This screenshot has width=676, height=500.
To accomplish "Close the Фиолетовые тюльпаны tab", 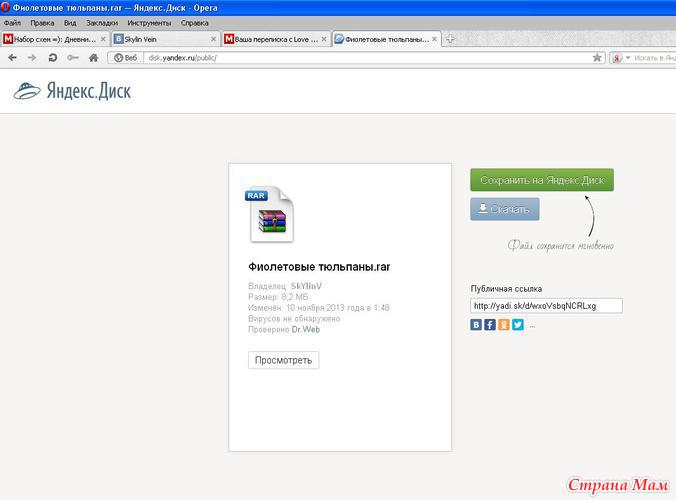I will point(434,39).
